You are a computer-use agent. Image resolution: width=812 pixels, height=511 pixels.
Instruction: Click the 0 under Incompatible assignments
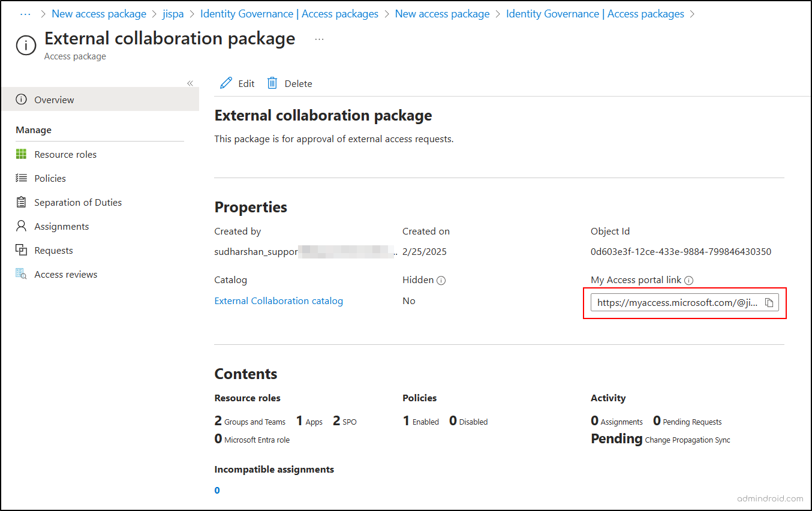tap(216, 490)
